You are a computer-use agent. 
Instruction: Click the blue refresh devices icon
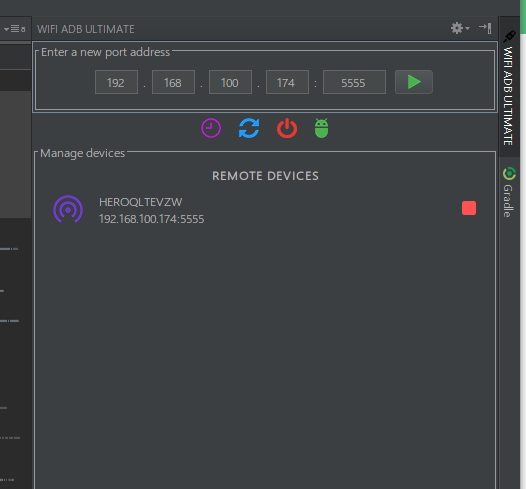pos(249,128)
